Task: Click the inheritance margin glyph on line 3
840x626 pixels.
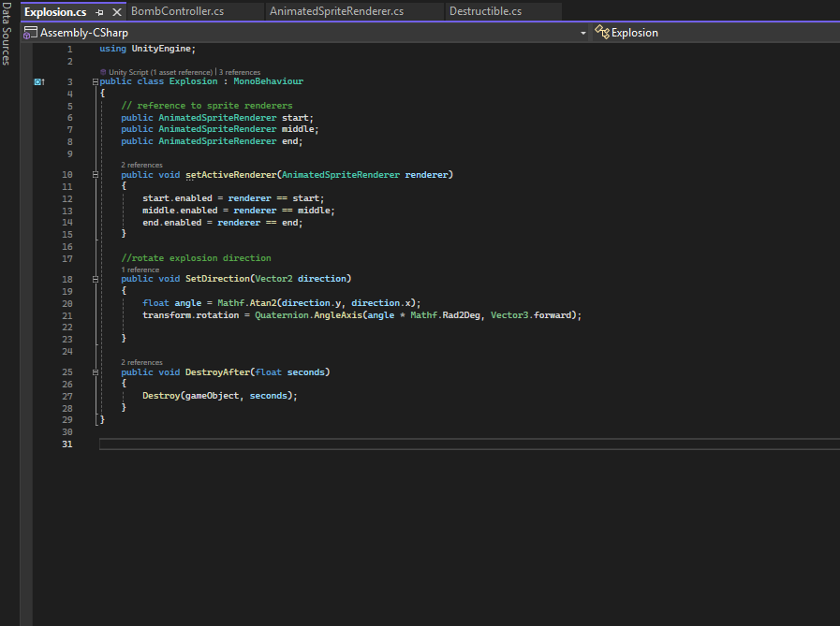Action: point(39,82)
